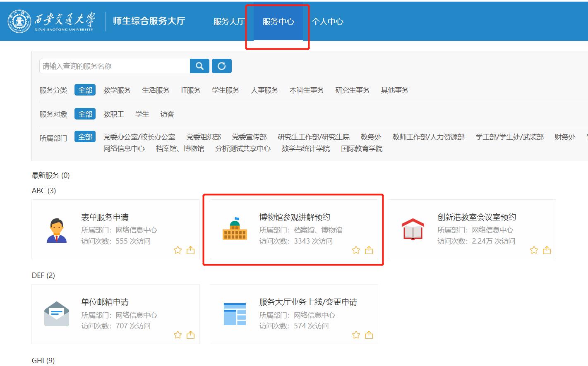Focus the service name search field
The image size is (588, 366).
point(115,66)
